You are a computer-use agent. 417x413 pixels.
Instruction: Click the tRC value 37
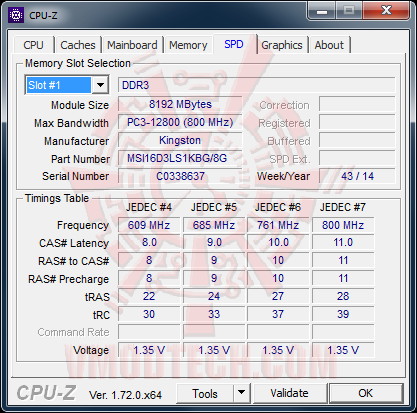pyautogui.click(x=278, y=314)
